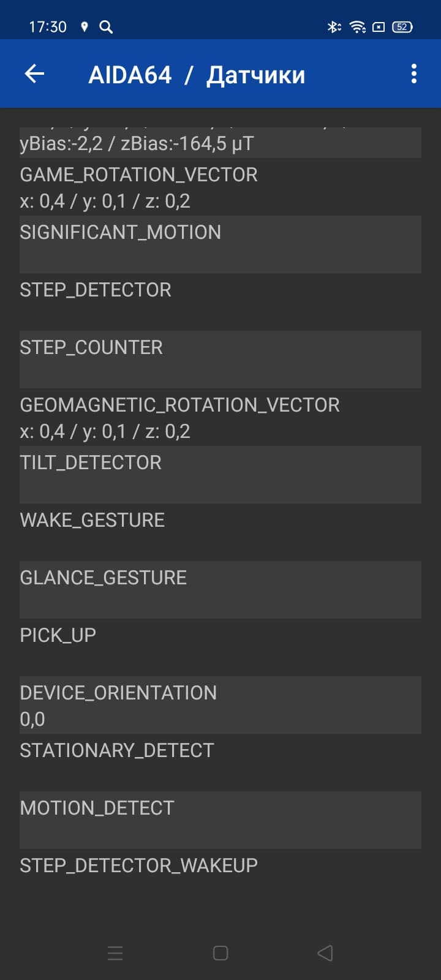The image size is (441, 980).
Task: Tap the location pin status icon
Action: (x=85, y=27)
